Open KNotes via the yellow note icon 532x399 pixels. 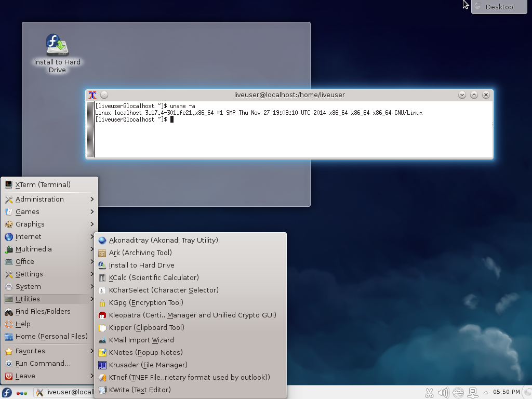point(102,353)
